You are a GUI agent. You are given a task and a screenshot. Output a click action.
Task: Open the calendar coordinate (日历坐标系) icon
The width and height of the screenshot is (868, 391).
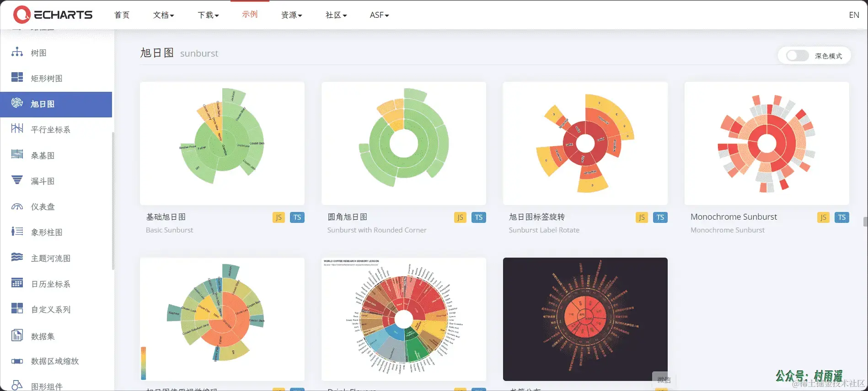tap(17, 283)
